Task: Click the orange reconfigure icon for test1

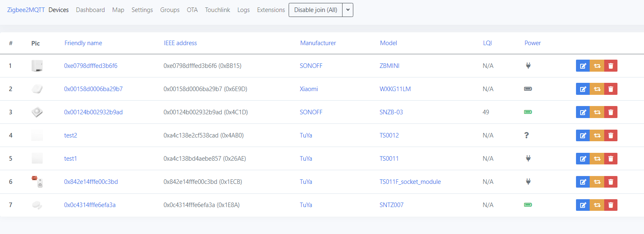Action: click(597, 159)
